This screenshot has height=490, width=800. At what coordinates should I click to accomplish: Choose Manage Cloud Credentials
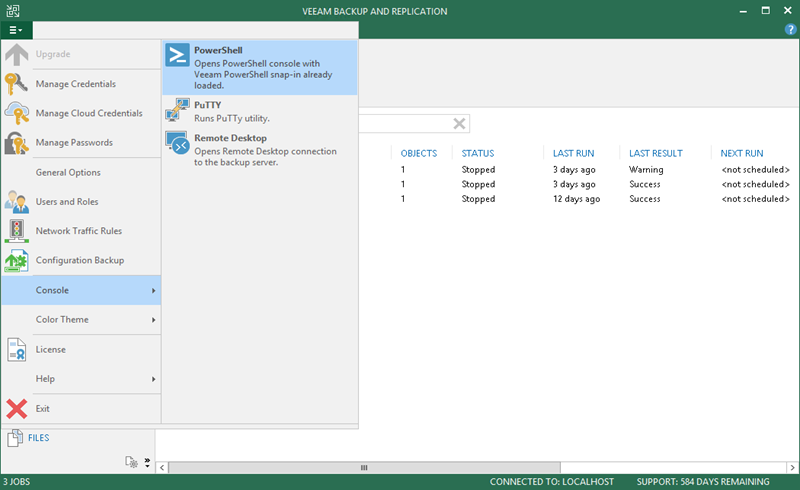point(81,113)
